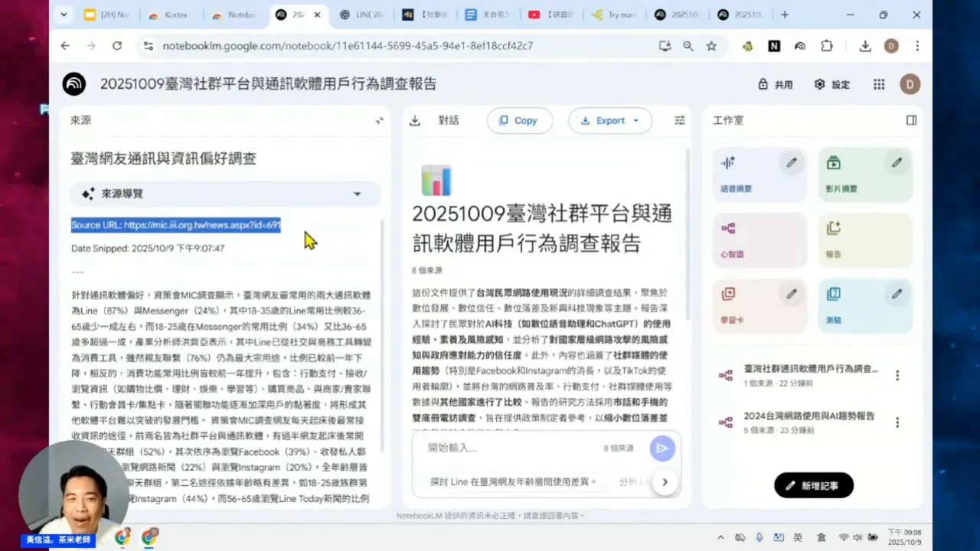The height and width of the screenshot is (551, 980).
Task: Open the Google account avatar in NotebookLM
Action: click(910, 84)
